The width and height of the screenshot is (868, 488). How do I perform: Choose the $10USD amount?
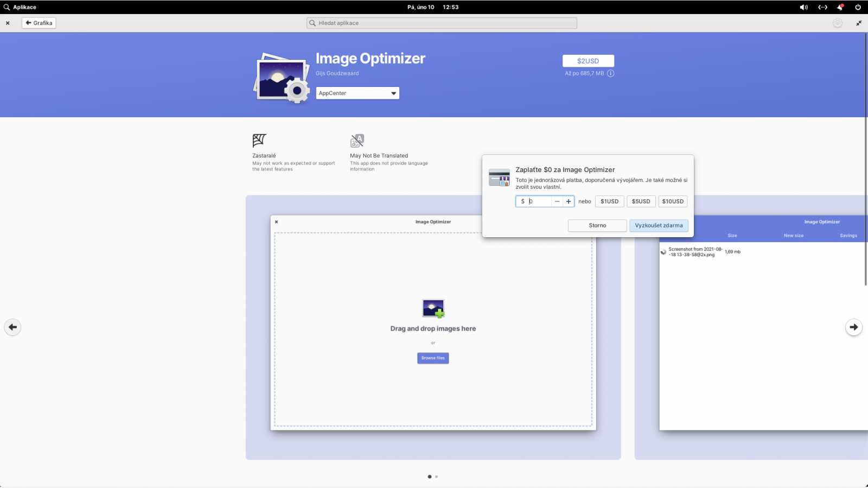(x=673, y=201)
